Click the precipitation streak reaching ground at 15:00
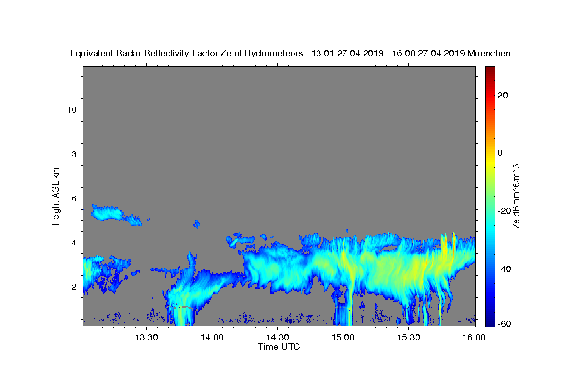This screenshot has height=392, width=588. click(x=350, y=304)
